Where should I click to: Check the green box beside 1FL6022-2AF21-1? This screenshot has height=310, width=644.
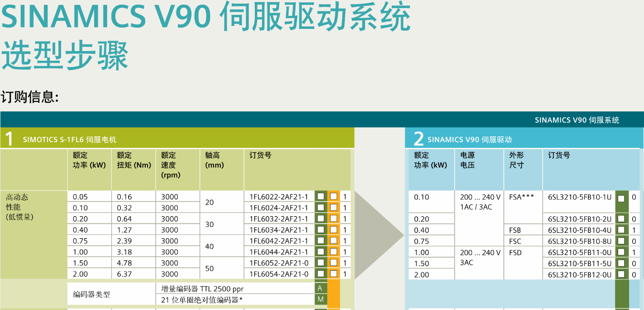click(321, 197)
